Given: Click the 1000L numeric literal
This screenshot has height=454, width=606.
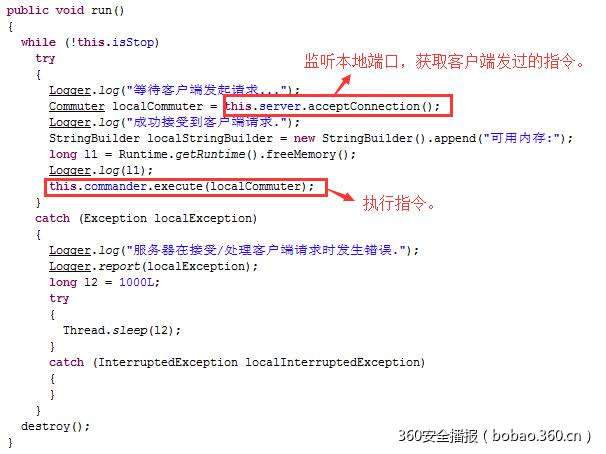Looking at the screenshot, I should coord(139,282).
